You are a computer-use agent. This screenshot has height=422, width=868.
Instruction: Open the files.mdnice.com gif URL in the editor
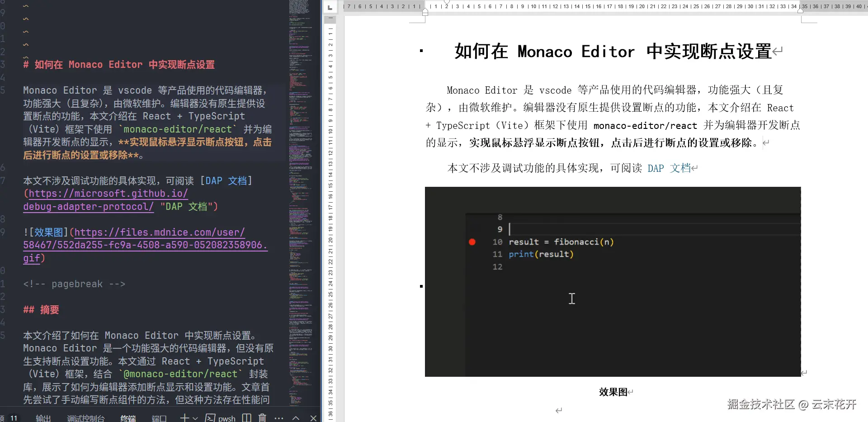(x=145, y=245)
